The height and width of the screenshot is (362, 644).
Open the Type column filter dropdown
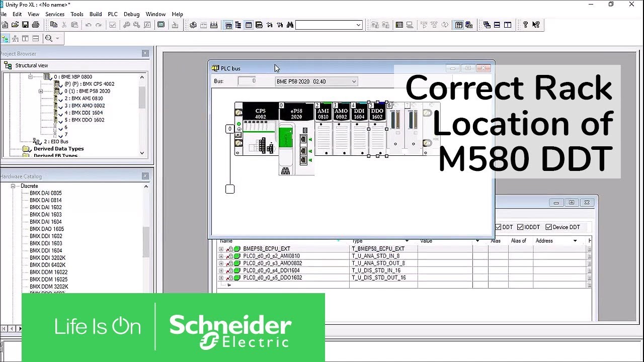coord(407,241)
